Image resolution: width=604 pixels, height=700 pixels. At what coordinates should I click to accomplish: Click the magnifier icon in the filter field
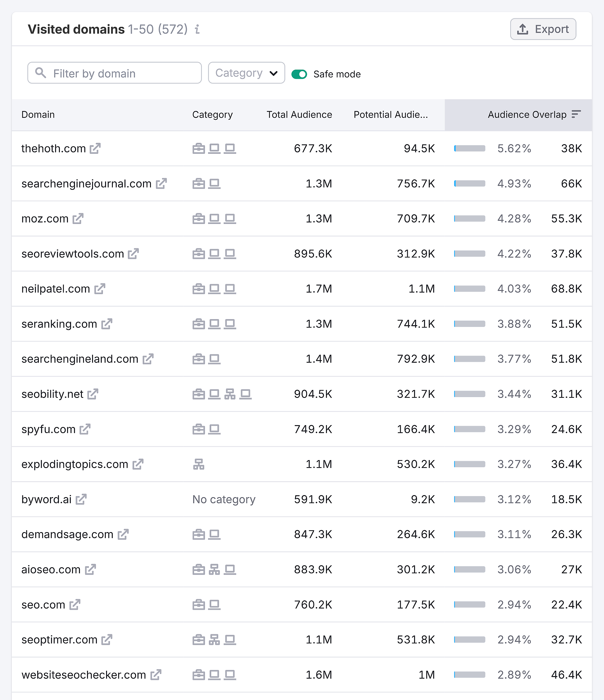click(41, 73)
